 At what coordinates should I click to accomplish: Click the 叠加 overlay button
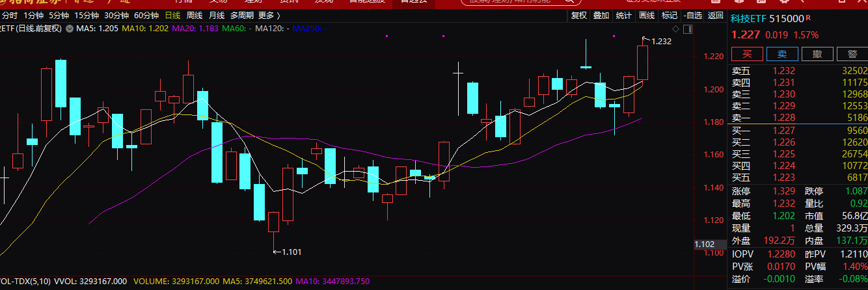(601, 16)
